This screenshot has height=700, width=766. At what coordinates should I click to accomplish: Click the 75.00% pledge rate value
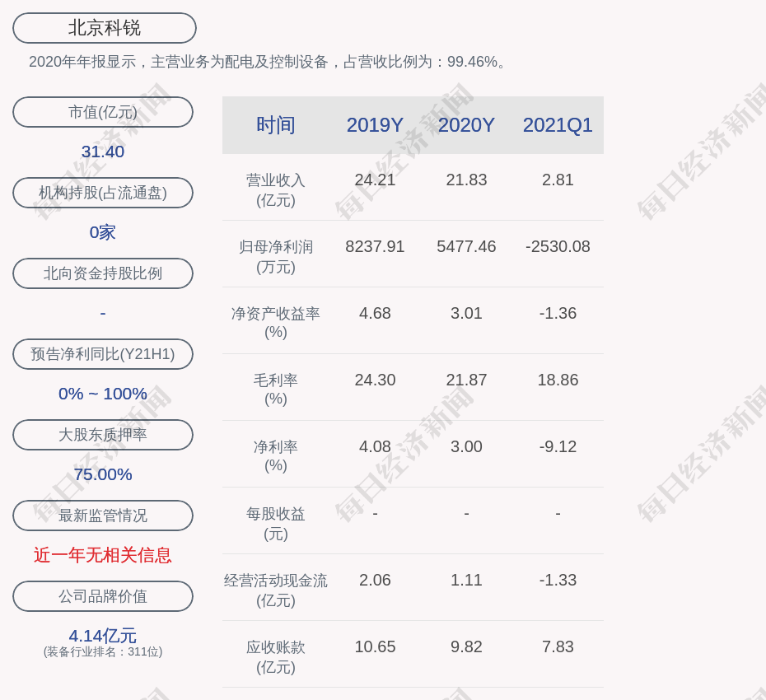point(103,474)
